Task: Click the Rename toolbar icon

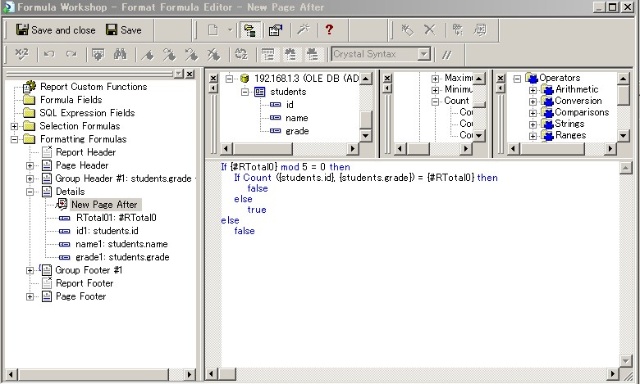Action: click(407, 30)
